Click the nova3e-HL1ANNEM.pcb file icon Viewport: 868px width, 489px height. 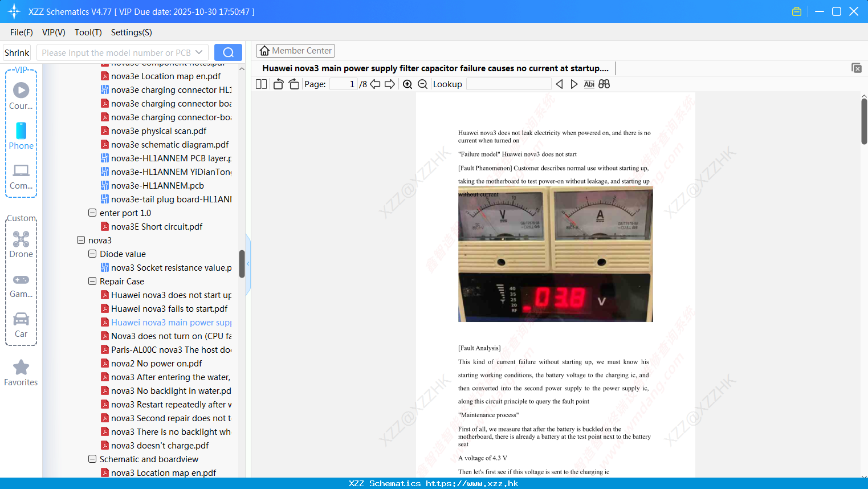point(105,185)
